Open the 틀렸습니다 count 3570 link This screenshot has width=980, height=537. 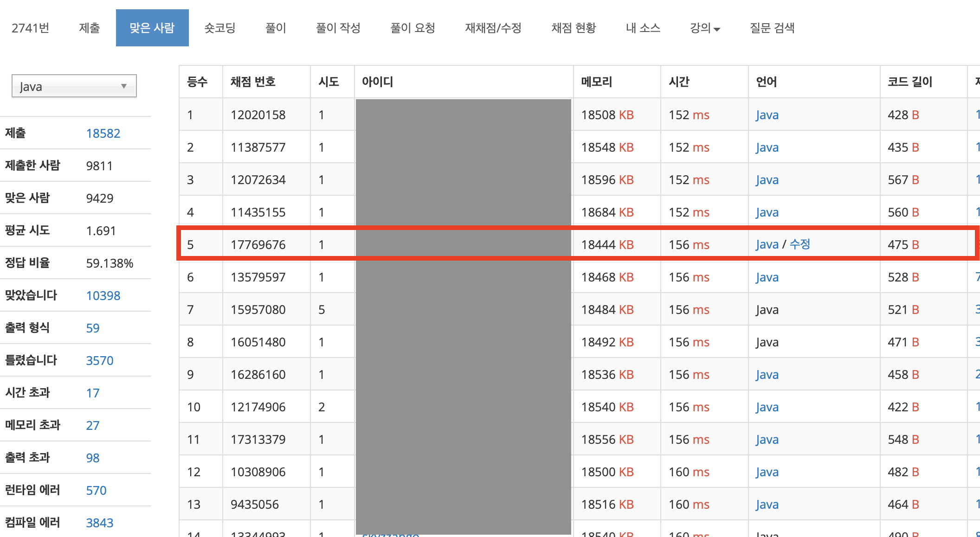(99, 361)
